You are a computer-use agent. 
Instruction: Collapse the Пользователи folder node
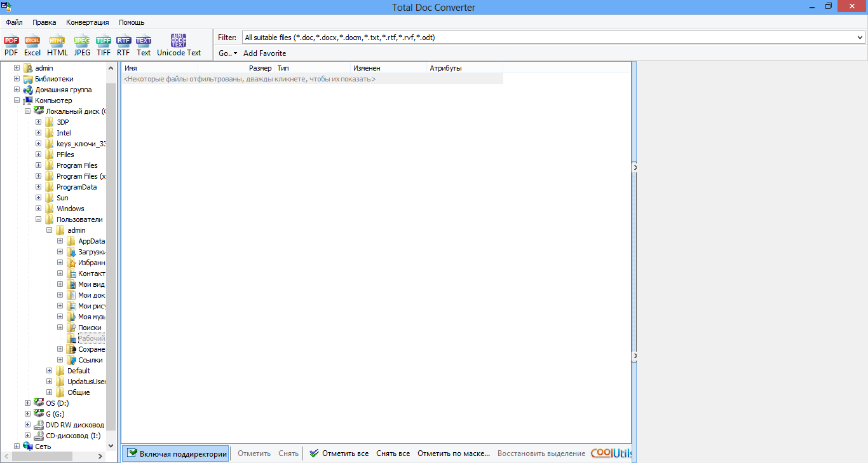pos(39,219)
